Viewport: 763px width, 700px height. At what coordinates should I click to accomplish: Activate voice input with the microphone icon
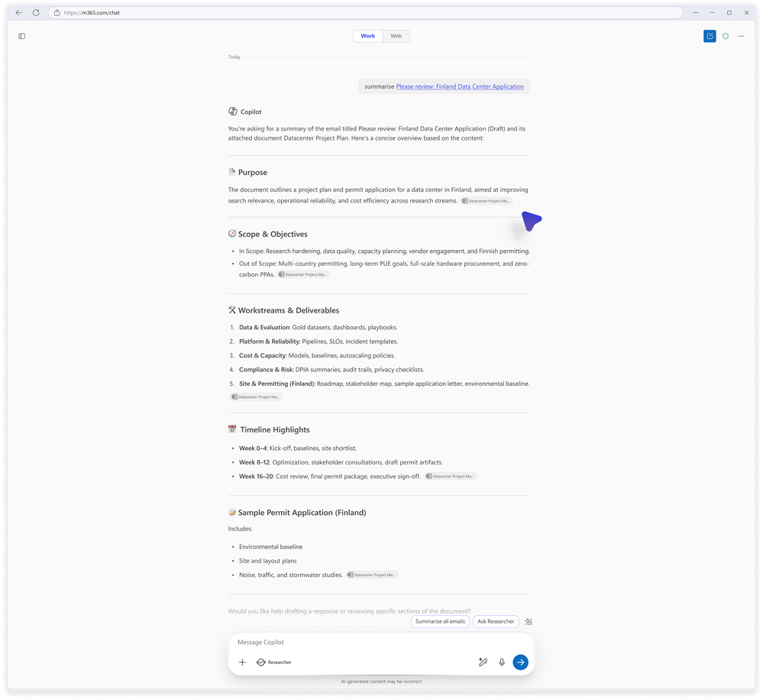tap(501, 662)
